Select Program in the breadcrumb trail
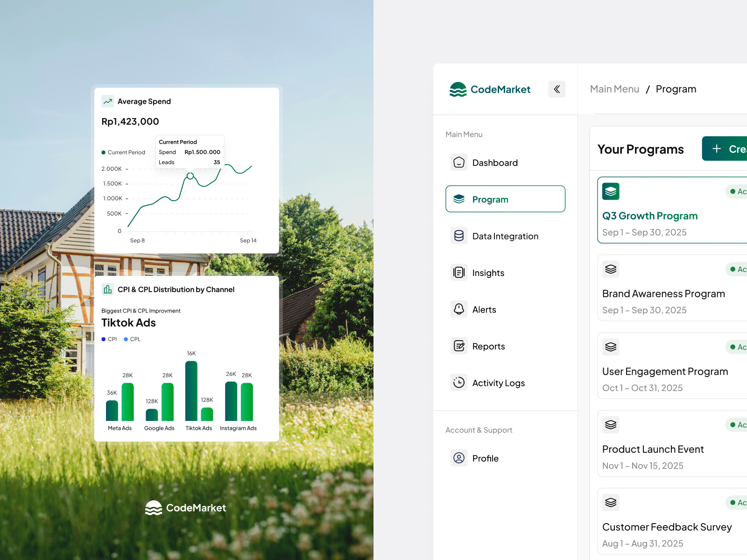 click(676, 89)
